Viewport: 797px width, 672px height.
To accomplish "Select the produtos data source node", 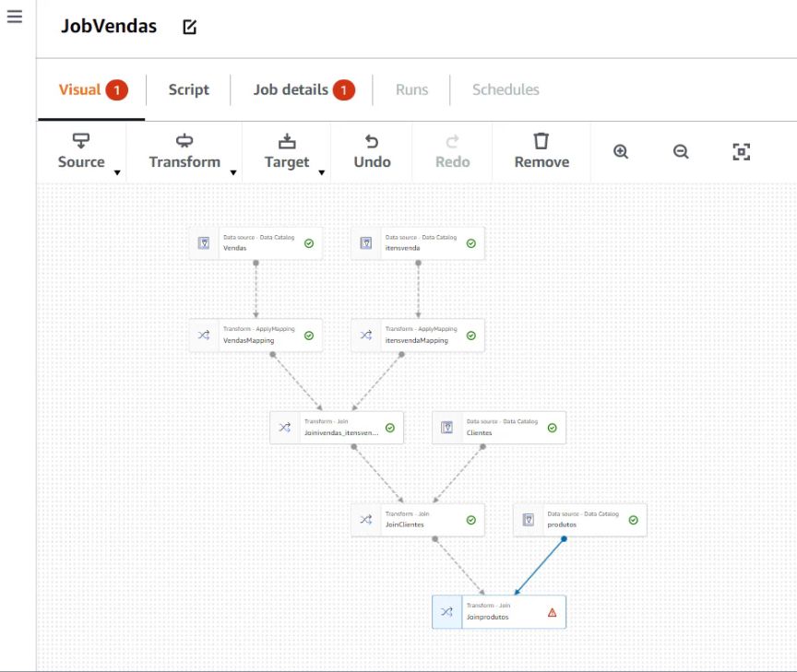I will coord(579,520).
